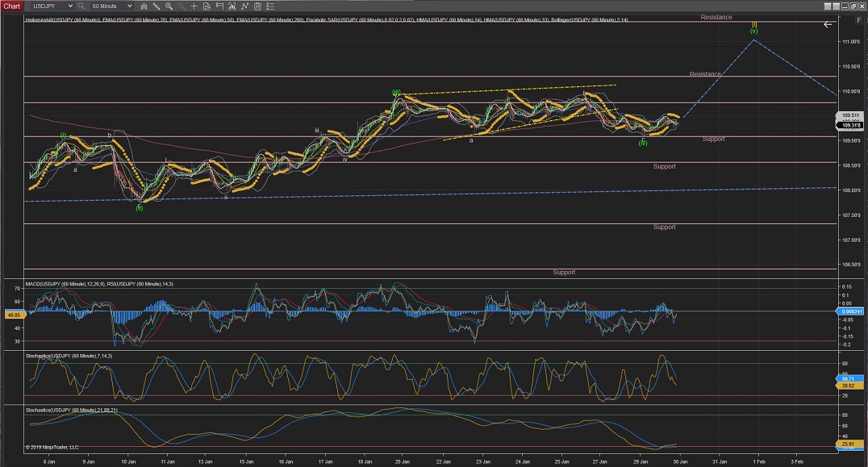Click the white arrow at chart top right

click(827, 24)
